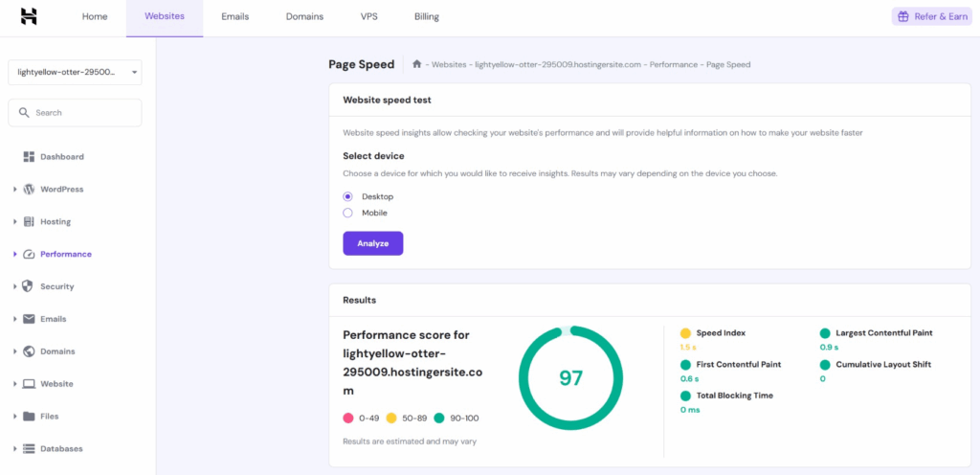This screenshot has height=475, width=980.
Task: Click the Emails envelope icon in sidebar
Action: click(x=29, y=319)
